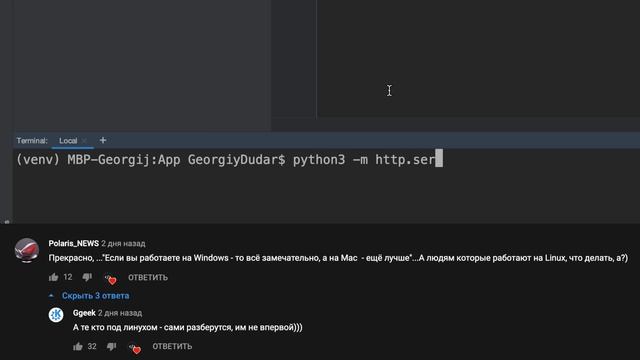Click like count 12 on Polaris_NEWS comment
This screenshot has width=640, height=360.
pyautogui.click(x=68, y=277)
